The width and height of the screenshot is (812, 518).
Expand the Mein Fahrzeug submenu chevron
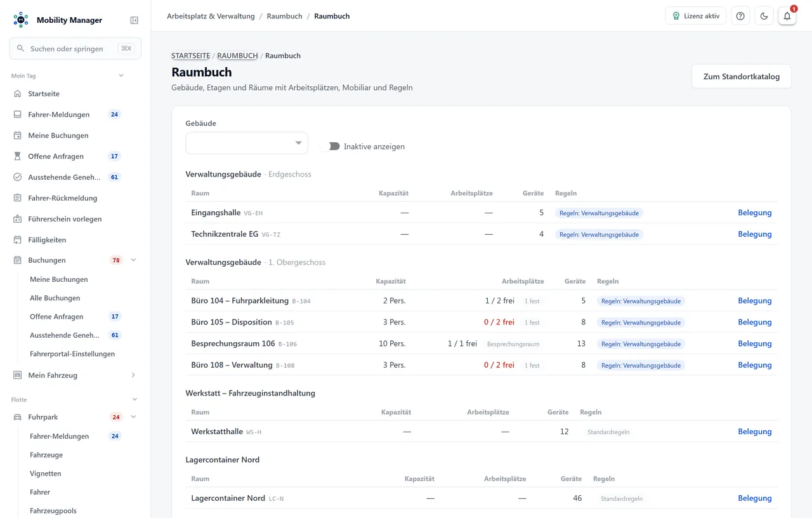pos(133,375)
